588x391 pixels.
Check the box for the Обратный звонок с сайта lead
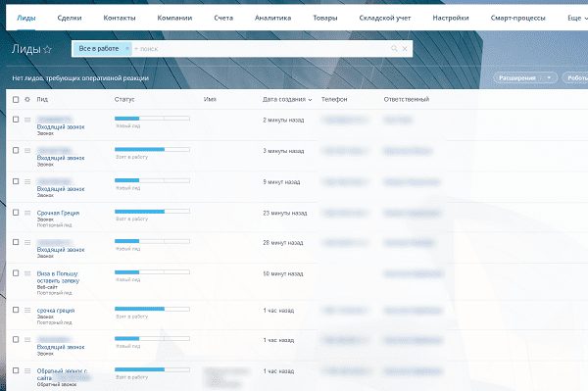point(16,370)
